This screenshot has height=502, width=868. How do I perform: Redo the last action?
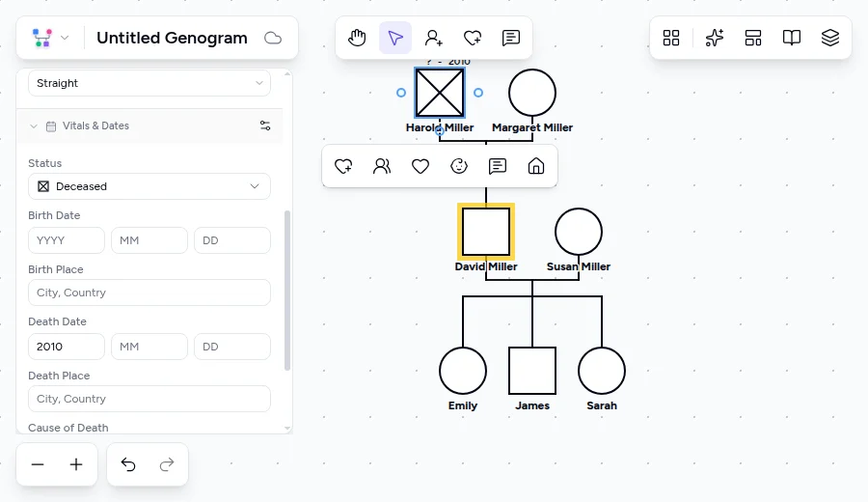pyautogui.click(x=167, y=464)
